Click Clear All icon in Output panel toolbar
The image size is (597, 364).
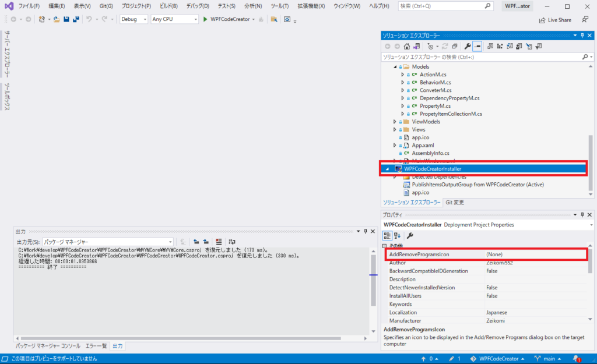coord(219,242)
